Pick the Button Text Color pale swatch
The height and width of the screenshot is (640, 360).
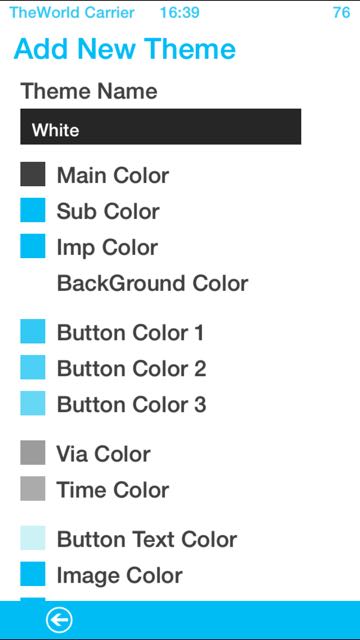pyautogui.click(x=33, y=538)
